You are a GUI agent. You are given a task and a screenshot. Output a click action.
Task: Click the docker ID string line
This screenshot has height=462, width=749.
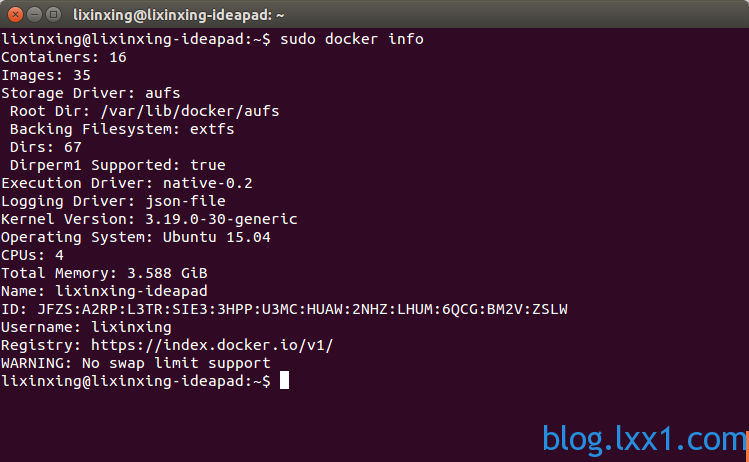click(x=284, y=309)
